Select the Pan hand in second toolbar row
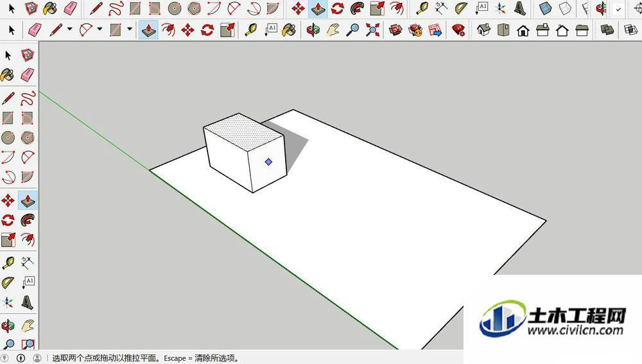642x364 pixels. [333, 30]
